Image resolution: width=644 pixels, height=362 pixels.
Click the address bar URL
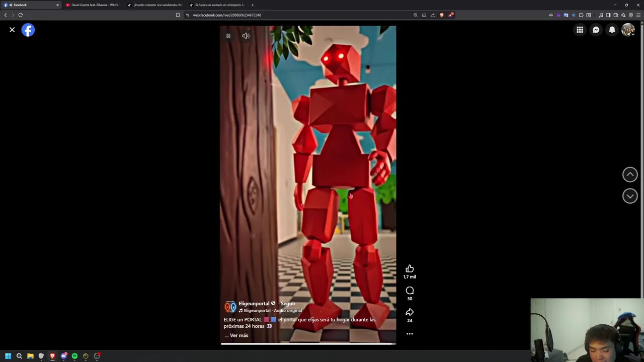[x=227, y=15]
